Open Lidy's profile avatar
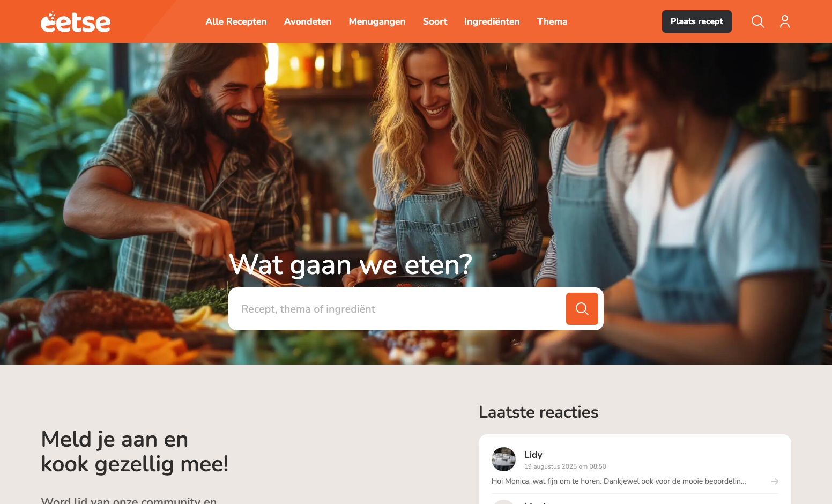This screenshot has height=504, width=832. click(x=503, y=459)
